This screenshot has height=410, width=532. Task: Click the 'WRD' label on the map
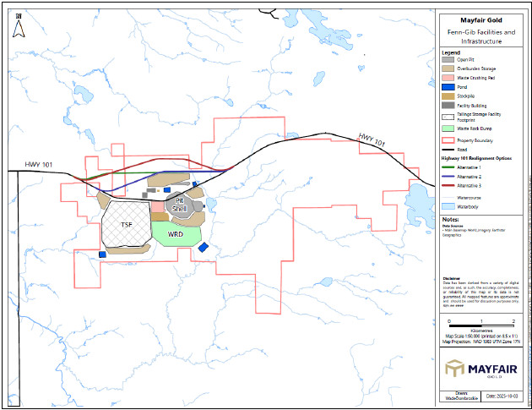pos(176,234)
